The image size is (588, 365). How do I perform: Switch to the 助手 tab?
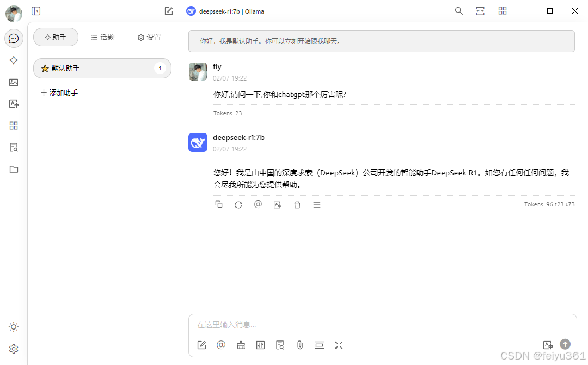[56, 37]
